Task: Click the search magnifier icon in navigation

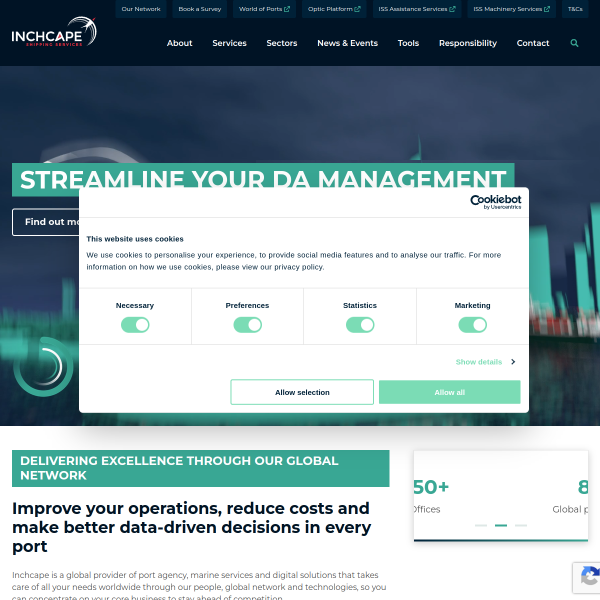Action: tap(574, 43)
